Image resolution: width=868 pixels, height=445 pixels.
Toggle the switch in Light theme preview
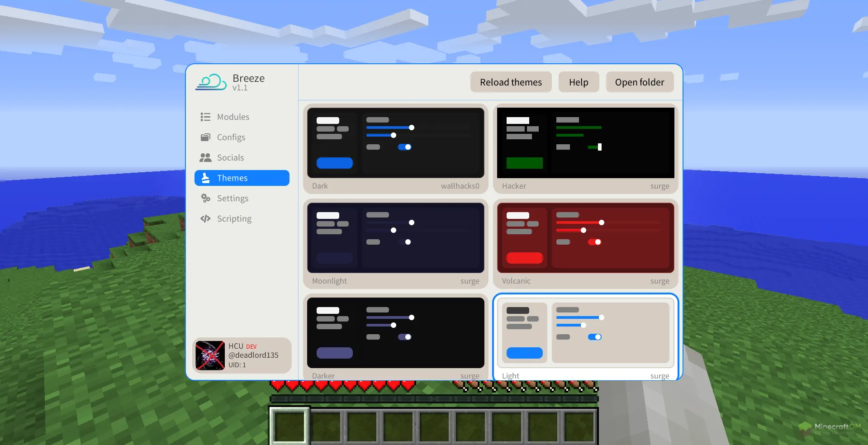594,337
